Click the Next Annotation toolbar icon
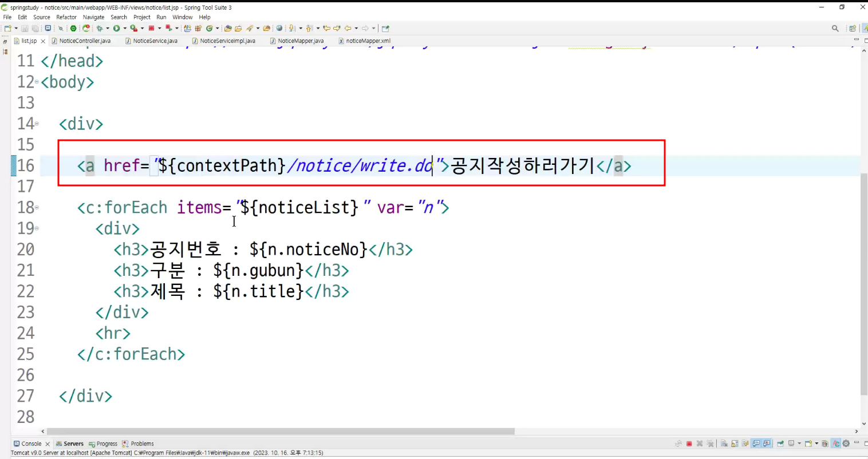The image size is (868, 459). pyautogui.click(x=291, y=28)
